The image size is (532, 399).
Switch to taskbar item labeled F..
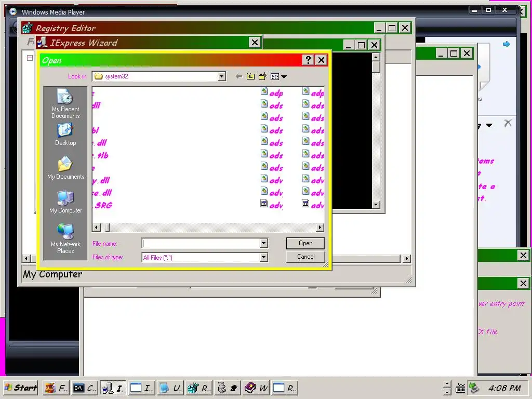(56, 388)
